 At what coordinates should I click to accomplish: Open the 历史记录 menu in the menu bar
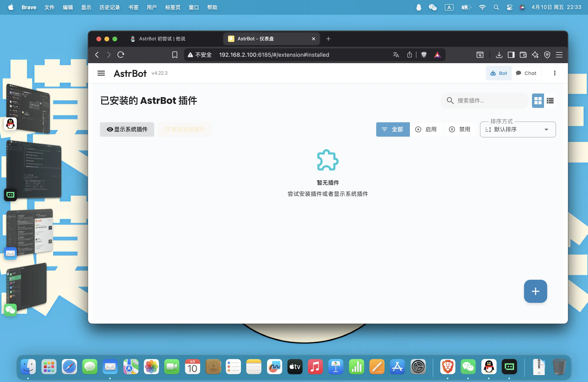pyautogui.click(x=109, y=7)
